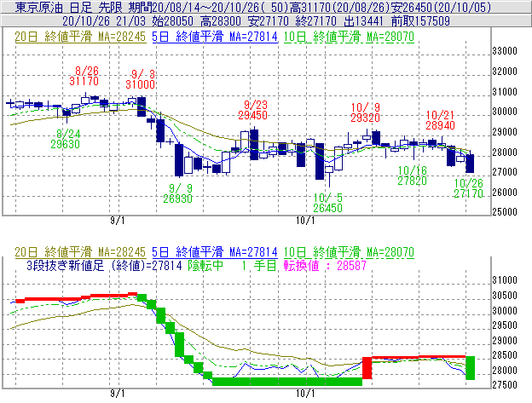Click the long green bottom bar in lower chart
532x403 pixels.
point(287,382)
